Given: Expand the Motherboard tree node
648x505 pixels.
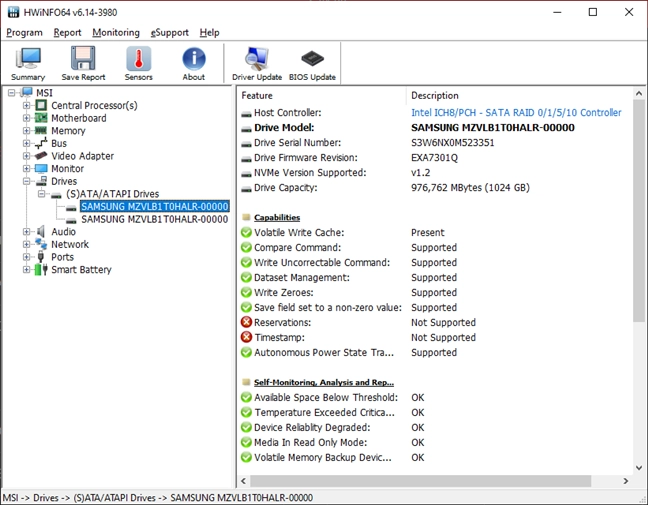Looking at the screenshot, I should tap(26, 118).
